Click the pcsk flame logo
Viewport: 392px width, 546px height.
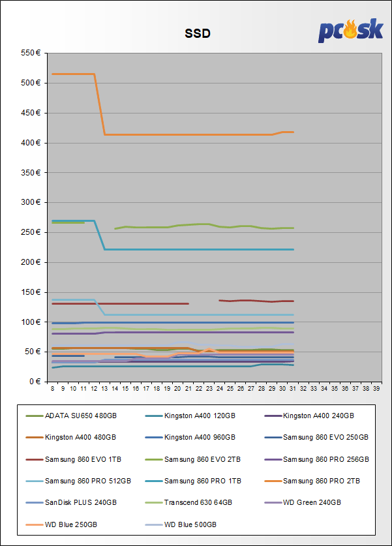click(350, 30)
